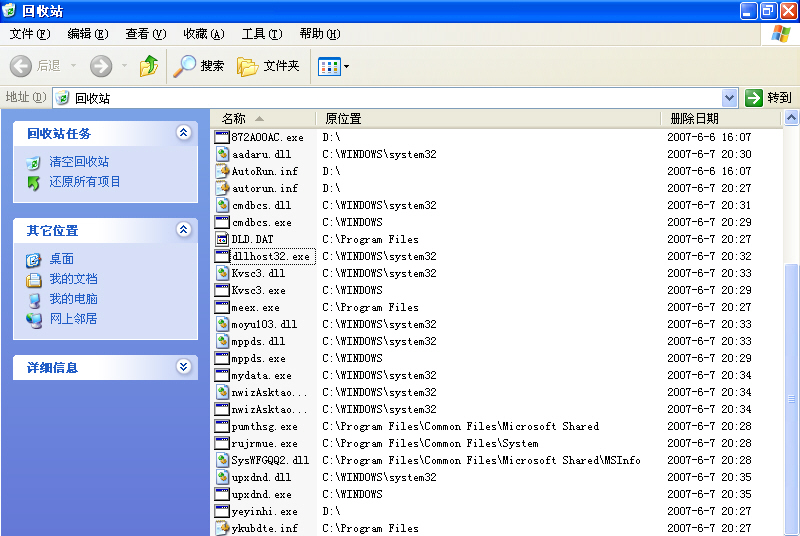Click the Empty Recycle Bin icon in task pane
800x536 pixels.
pos(33,162)
